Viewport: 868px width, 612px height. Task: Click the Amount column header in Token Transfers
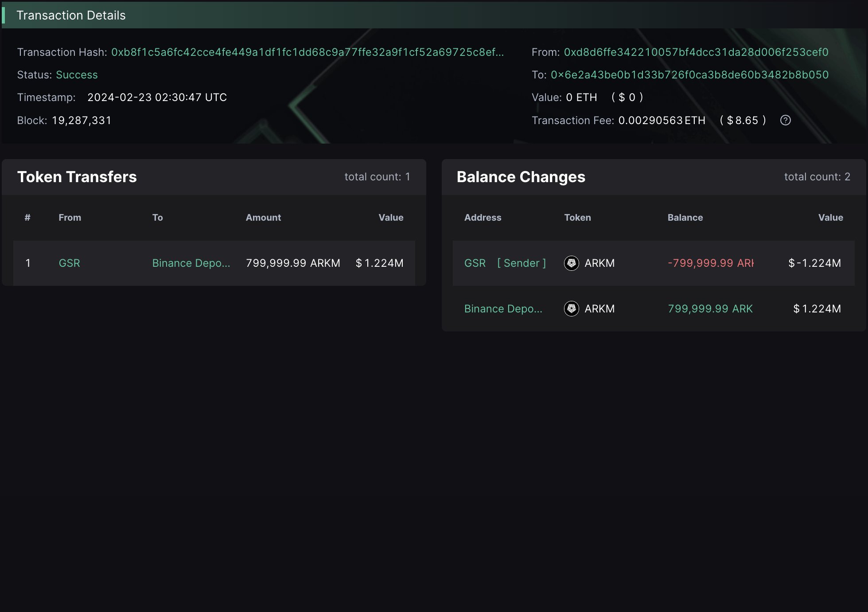coord(263,218)
